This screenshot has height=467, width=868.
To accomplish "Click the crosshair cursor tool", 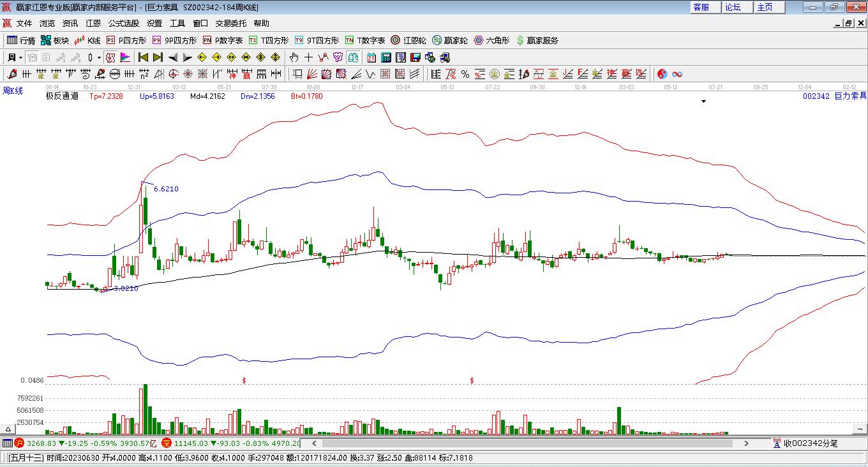I will (308, 57).
